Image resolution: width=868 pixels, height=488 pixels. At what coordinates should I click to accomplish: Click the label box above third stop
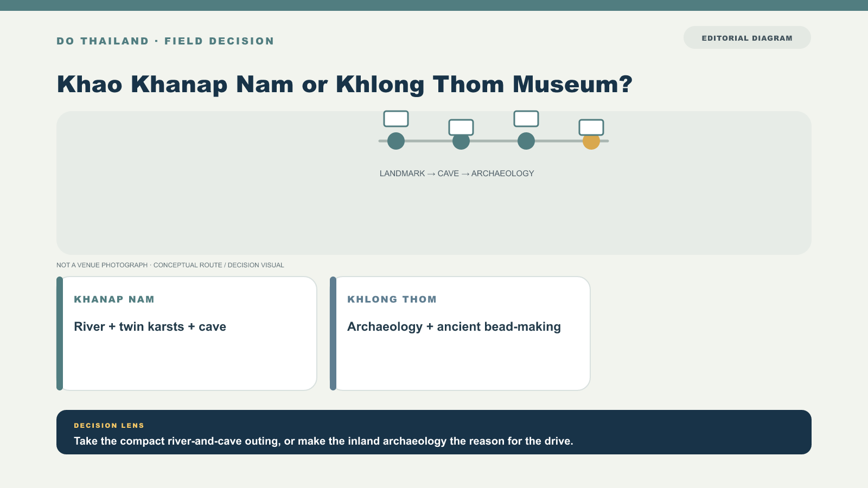tap(526, 119)
